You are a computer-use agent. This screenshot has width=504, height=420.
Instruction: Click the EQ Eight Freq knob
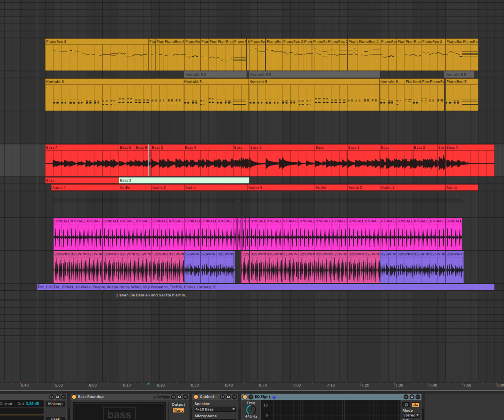[251, 410]
